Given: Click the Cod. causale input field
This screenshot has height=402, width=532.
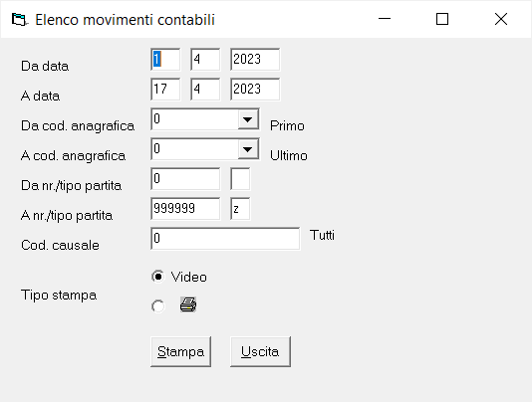Looking at the screenshot, I should click(225, 239).
